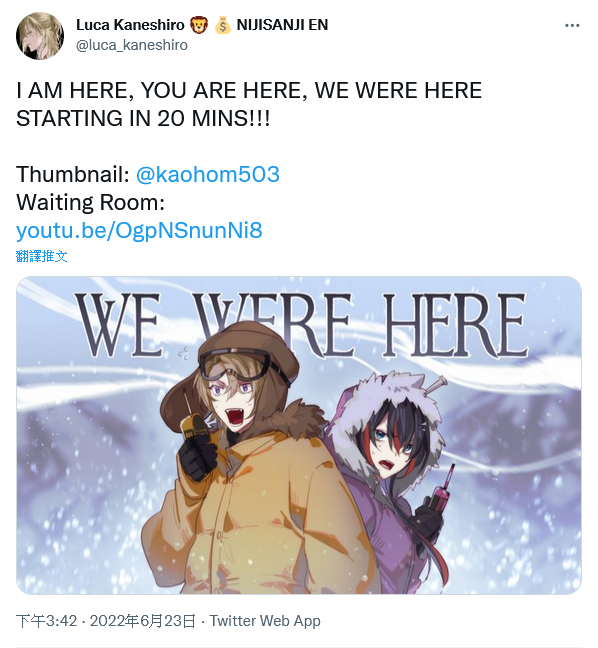Viewport: 598px width, 648px height.
Task: Click the Twitter Web App source label
Action: 265,621
